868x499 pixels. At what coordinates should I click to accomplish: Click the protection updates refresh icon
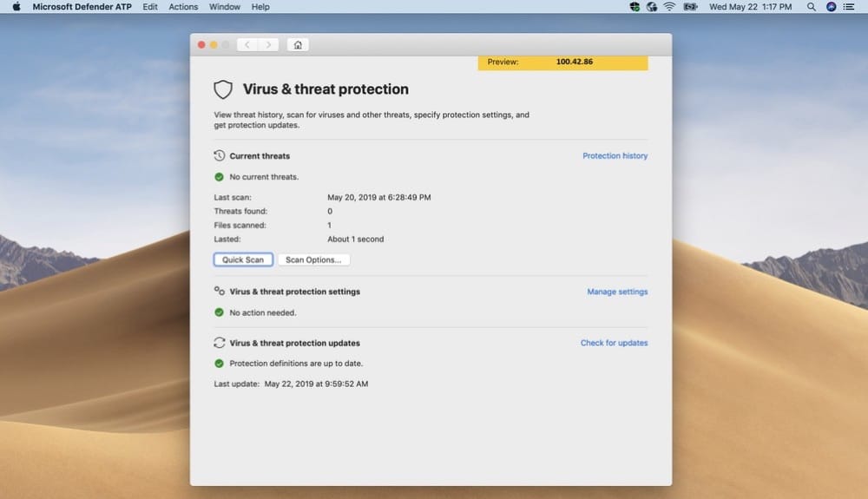220,343
